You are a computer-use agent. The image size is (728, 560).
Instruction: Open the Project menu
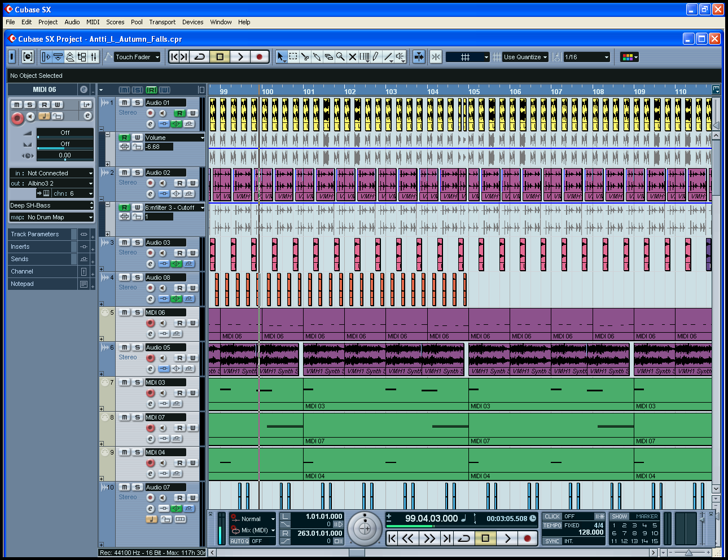(48, 22)
